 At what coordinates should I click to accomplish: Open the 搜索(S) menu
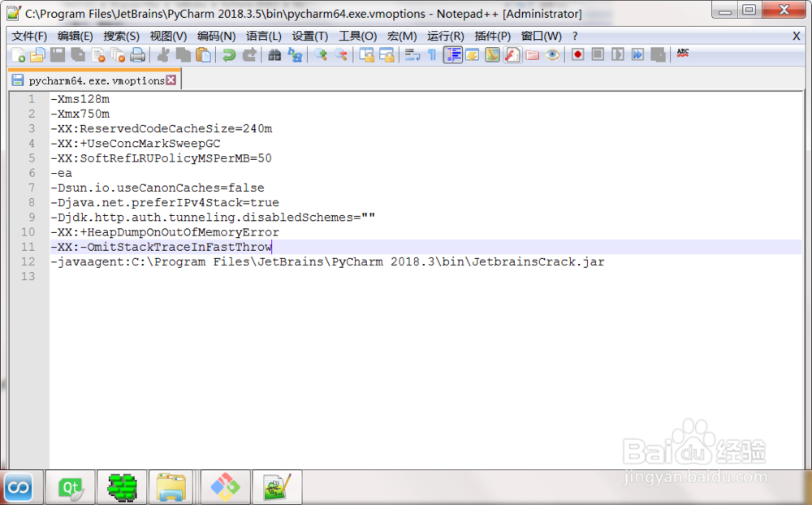[121, 36]
